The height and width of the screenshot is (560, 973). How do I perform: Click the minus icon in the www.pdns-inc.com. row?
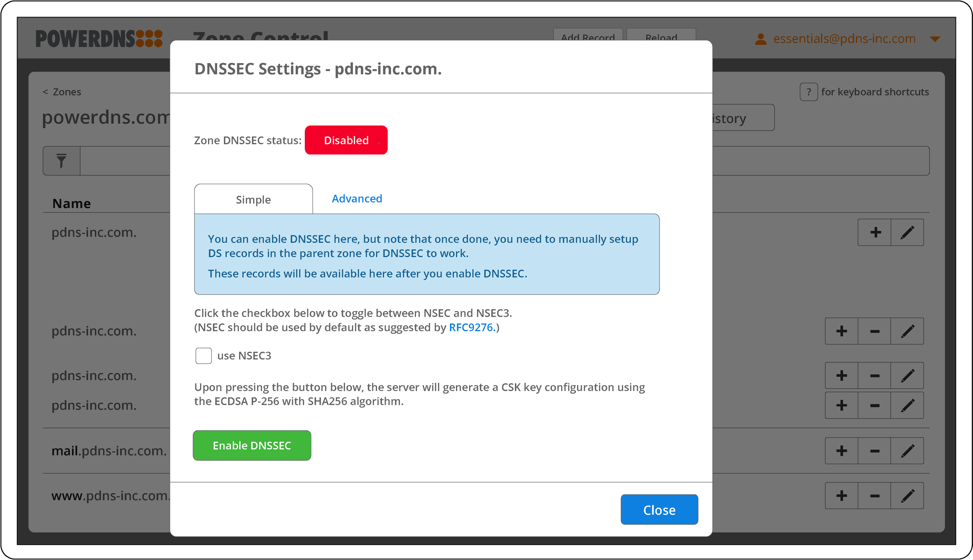875,496
